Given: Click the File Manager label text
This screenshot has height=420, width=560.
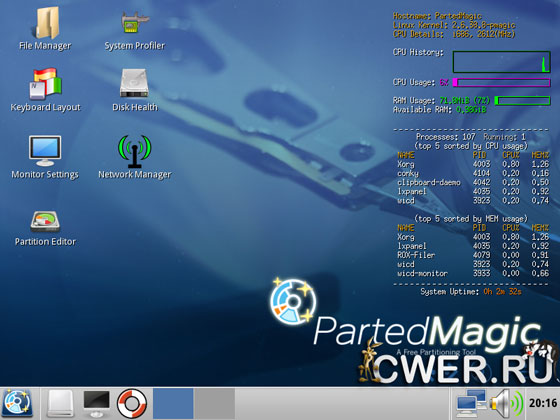Looking at the screenshot, I should pos(45,46).
